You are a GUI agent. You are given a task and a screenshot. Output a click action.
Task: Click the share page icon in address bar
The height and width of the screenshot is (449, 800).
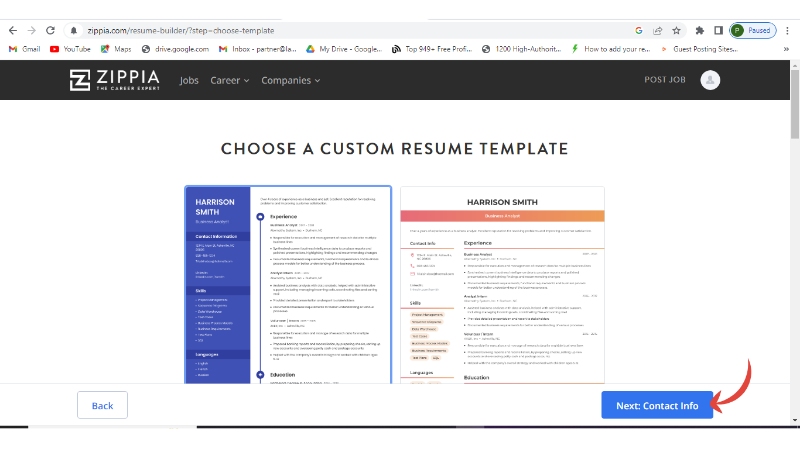(658, 30)
